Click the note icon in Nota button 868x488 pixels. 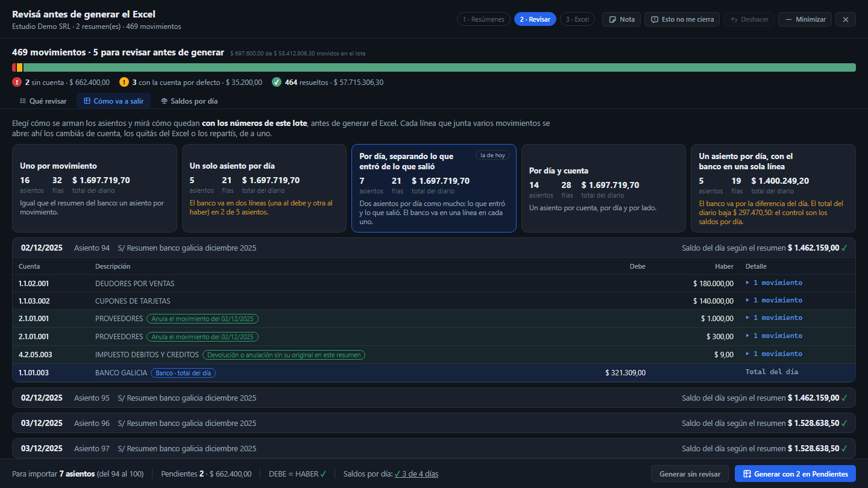point(613,19)
